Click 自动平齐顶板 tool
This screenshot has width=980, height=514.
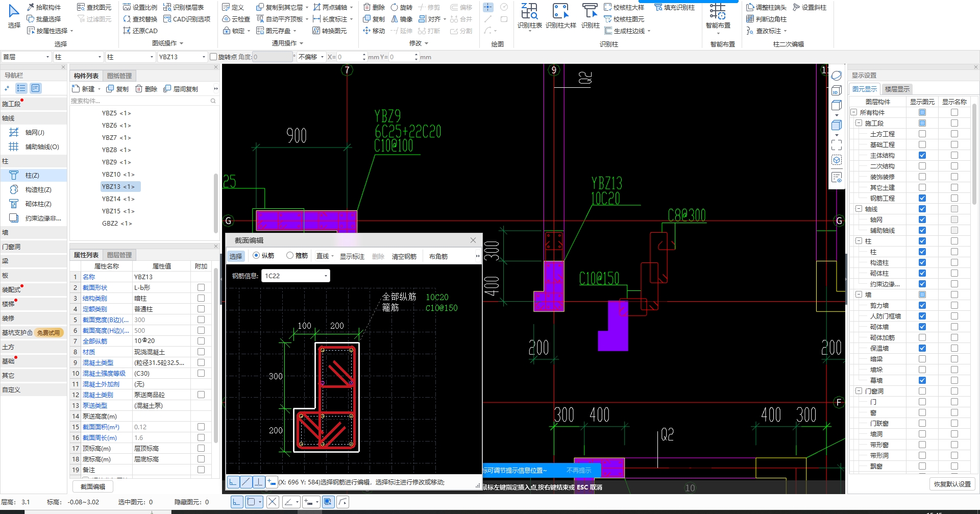pos(280,19)
